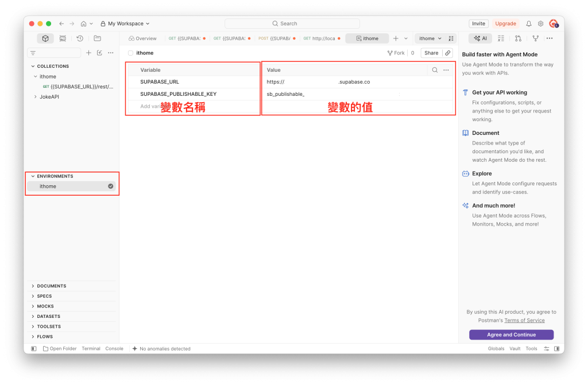Expand the JokeAPI collection
The height and width of the screenshot is (385, 588).
click(36, 97)
